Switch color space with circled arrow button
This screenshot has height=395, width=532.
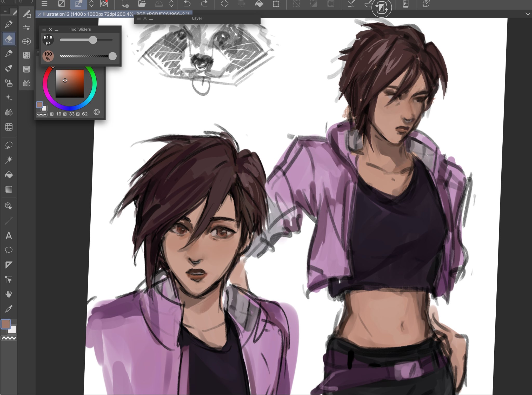point(97,112)
